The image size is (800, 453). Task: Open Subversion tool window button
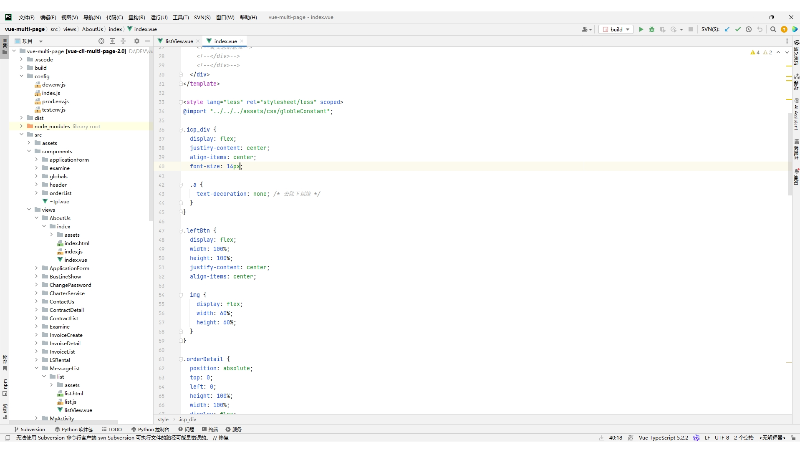[30, 428]
